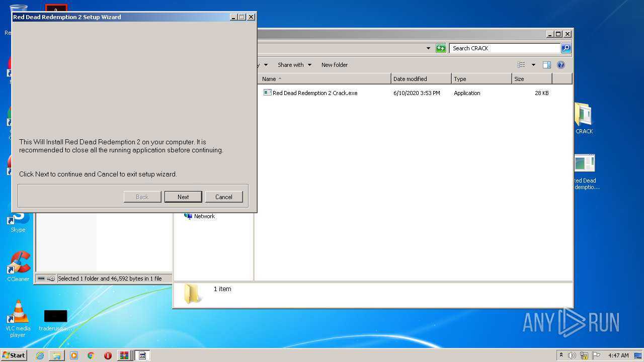Show hidden tray icons arrow

click(561, 355)
